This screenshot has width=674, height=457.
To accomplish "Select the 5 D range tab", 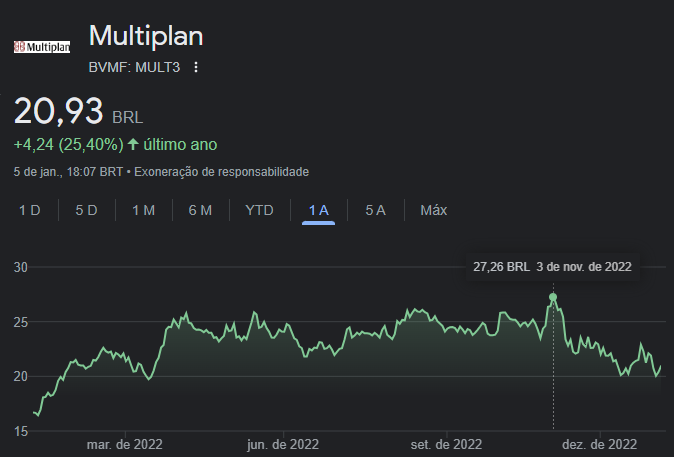I will tap(86, 210).
